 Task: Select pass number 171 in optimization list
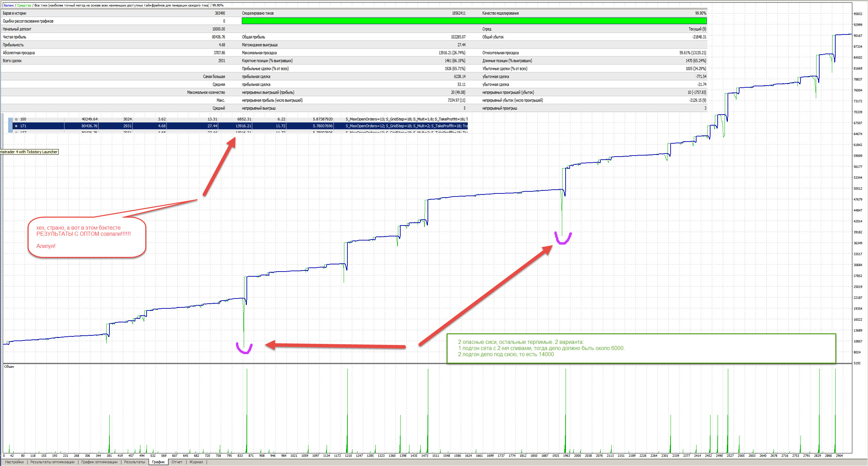23,126
